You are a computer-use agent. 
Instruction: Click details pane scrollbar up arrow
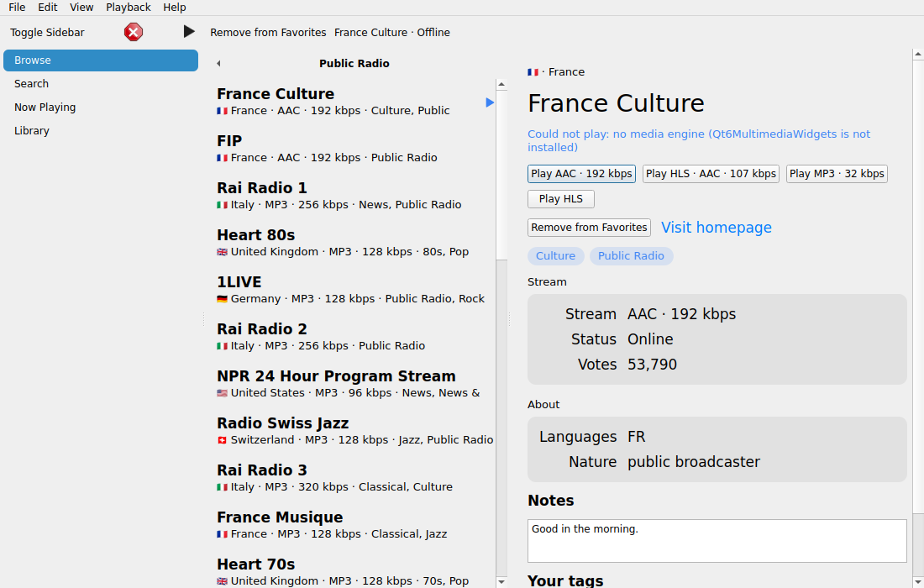(918, 55)
